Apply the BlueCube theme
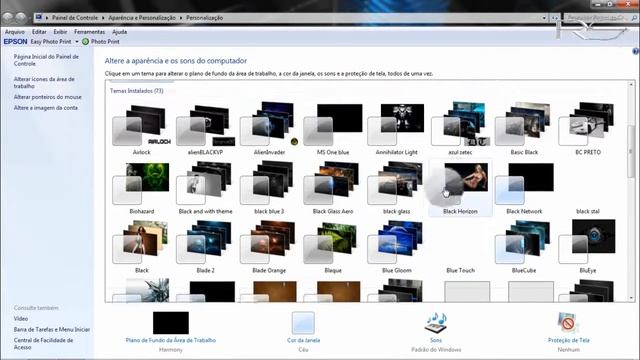The image size is (640, 360). pos(524,247)
